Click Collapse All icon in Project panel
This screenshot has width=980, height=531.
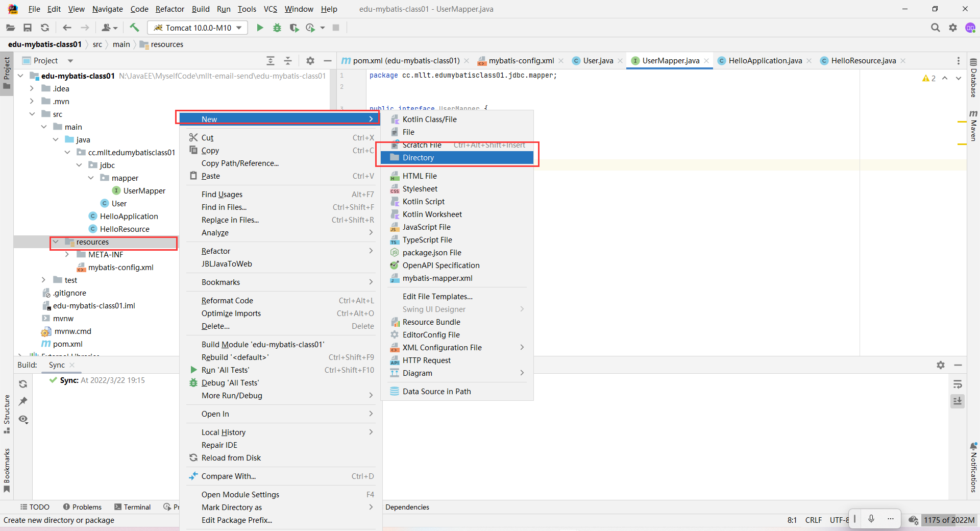tap(288, 61)
